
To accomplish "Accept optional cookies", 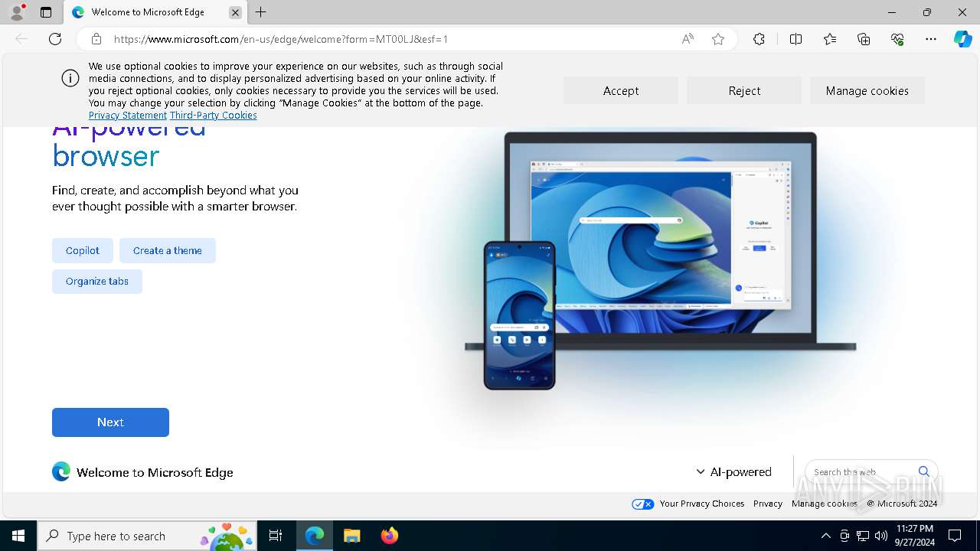I will click(x=621, y=90).
